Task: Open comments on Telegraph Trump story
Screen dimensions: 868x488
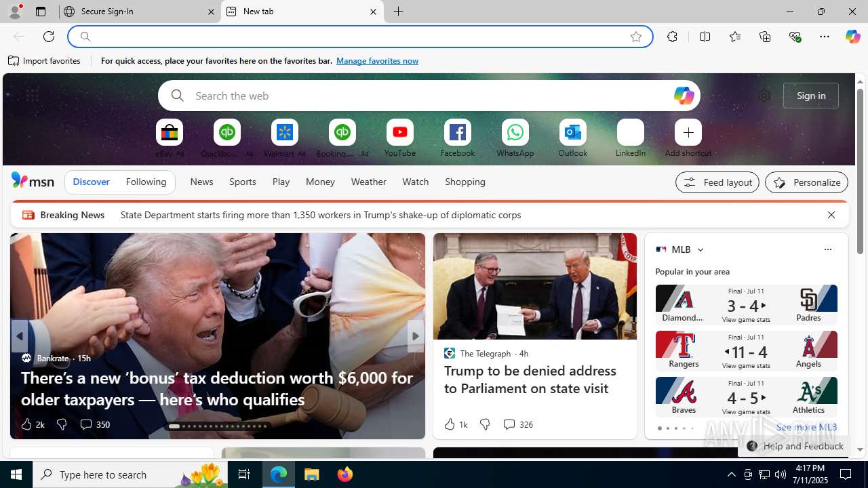Action: [517, 424]
